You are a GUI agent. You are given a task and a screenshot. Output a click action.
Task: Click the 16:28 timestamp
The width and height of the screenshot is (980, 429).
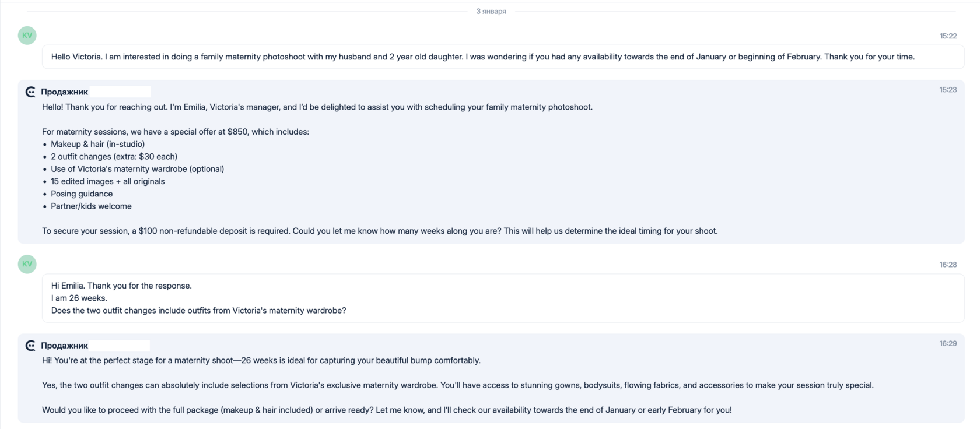[948, 265]
